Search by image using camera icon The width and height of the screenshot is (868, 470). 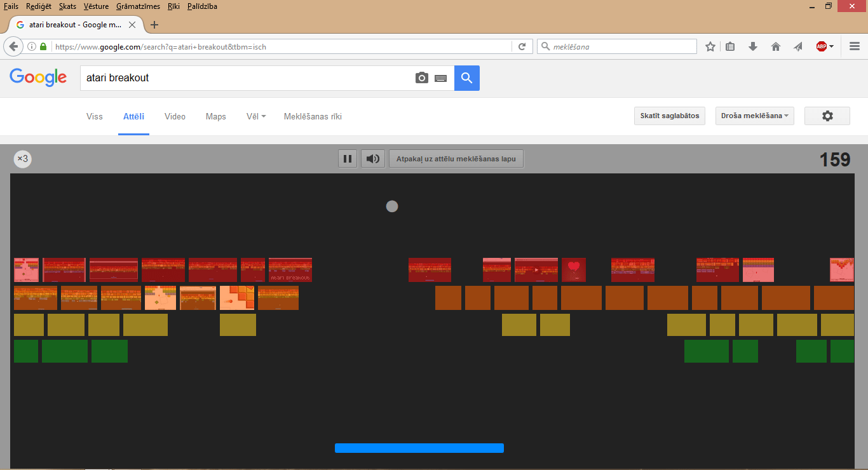(422, 78)
